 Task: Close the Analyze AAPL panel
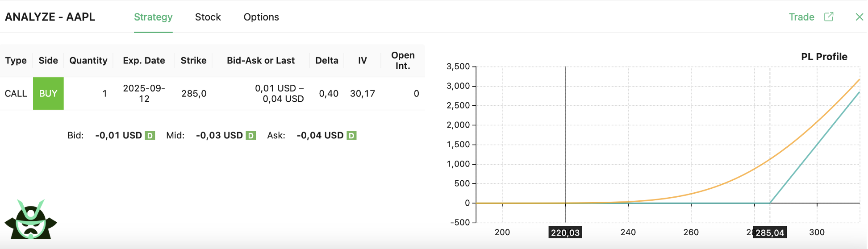859,17
